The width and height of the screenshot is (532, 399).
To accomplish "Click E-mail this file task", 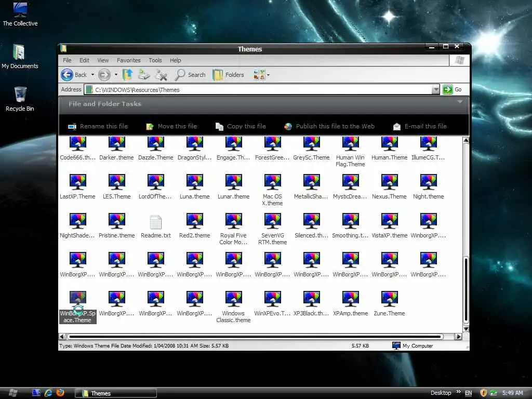I will (420, 126).
